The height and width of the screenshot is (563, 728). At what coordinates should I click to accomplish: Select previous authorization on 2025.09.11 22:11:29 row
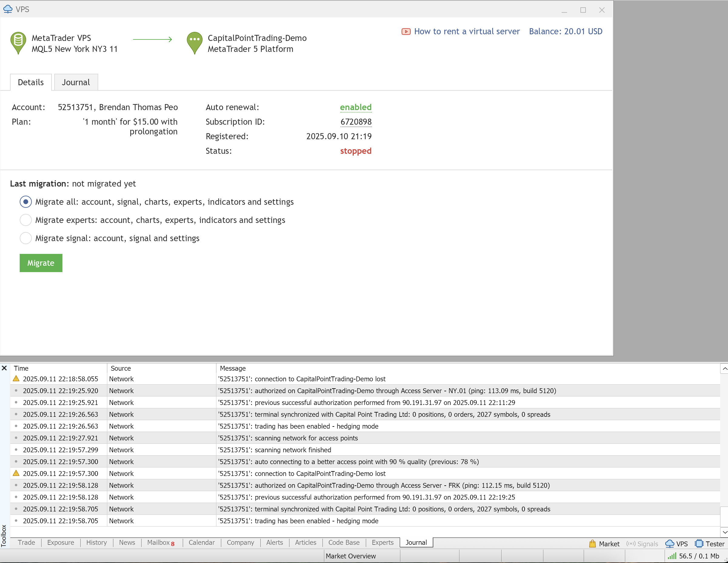click(365, 403)
